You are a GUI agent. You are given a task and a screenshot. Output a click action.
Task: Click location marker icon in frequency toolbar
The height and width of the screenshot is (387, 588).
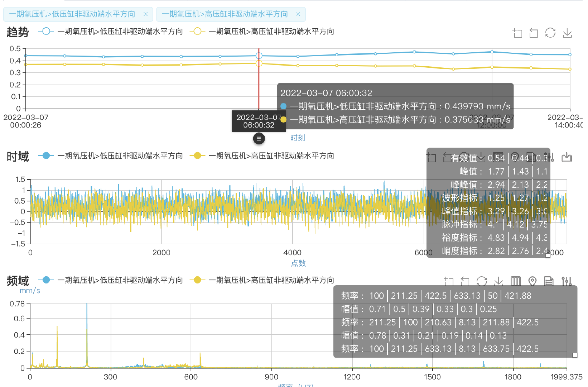tap(532, 281)
